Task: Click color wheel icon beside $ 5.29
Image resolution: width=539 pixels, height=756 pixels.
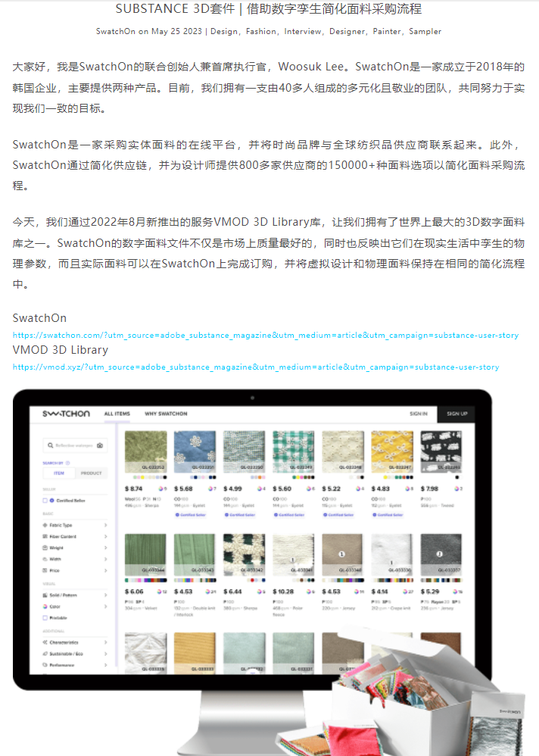Action: 455,592
